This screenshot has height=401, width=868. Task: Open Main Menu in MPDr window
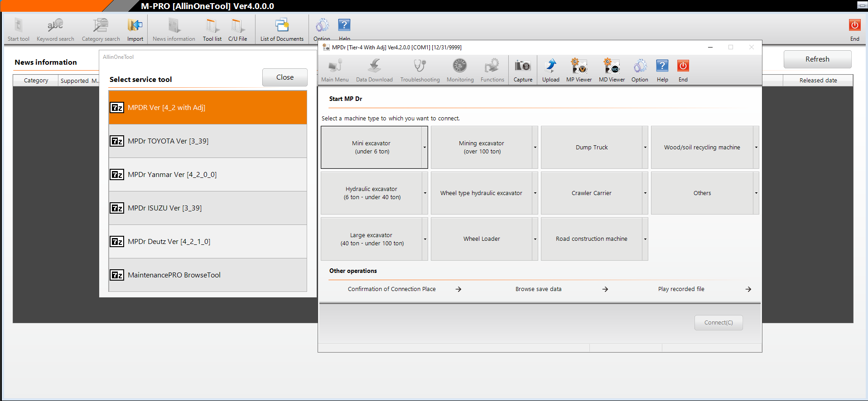pyautogui.click(x=335, y=70)
